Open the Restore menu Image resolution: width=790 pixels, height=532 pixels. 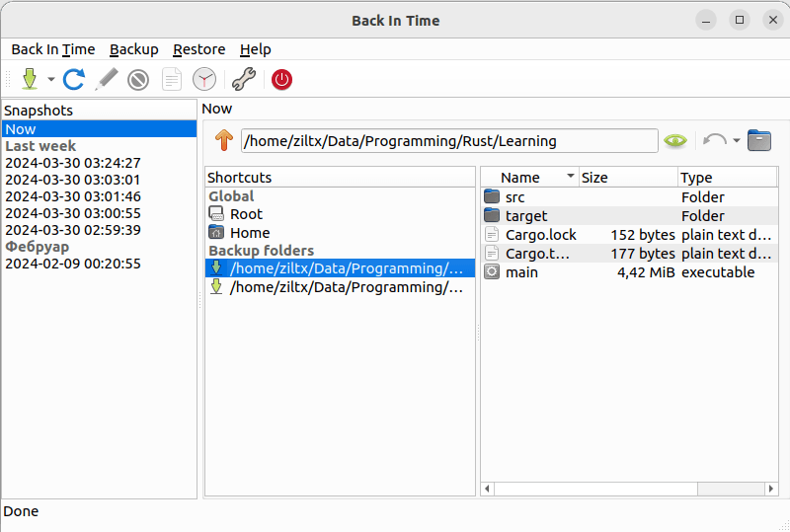(x=198, y=49)
